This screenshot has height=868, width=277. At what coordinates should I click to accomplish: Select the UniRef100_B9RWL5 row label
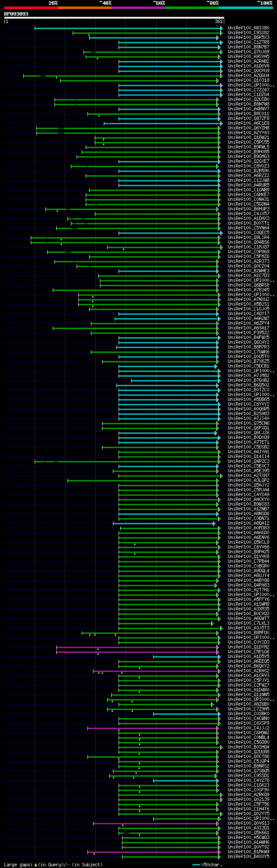[248, 147]
